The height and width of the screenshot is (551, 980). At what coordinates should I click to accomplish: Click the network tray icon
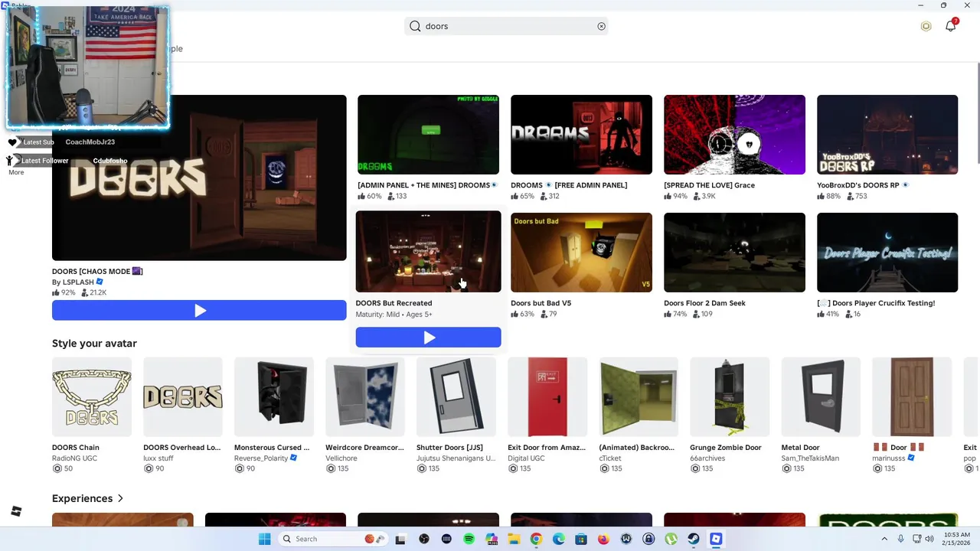[x=916, y=539]
